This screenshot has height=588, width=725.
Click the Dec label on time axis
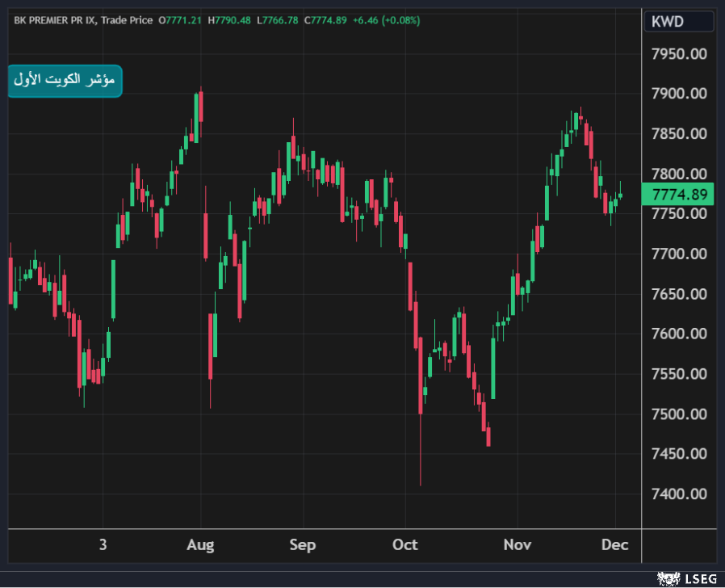pyautogui.click(x=614, y=545)
